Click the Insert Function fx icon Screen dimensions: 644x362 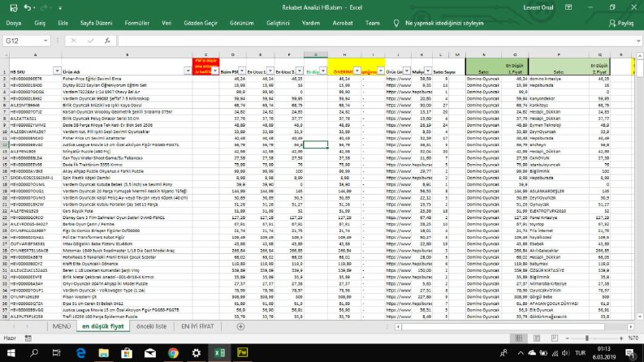pyautogui.click(x=108, y=41)
